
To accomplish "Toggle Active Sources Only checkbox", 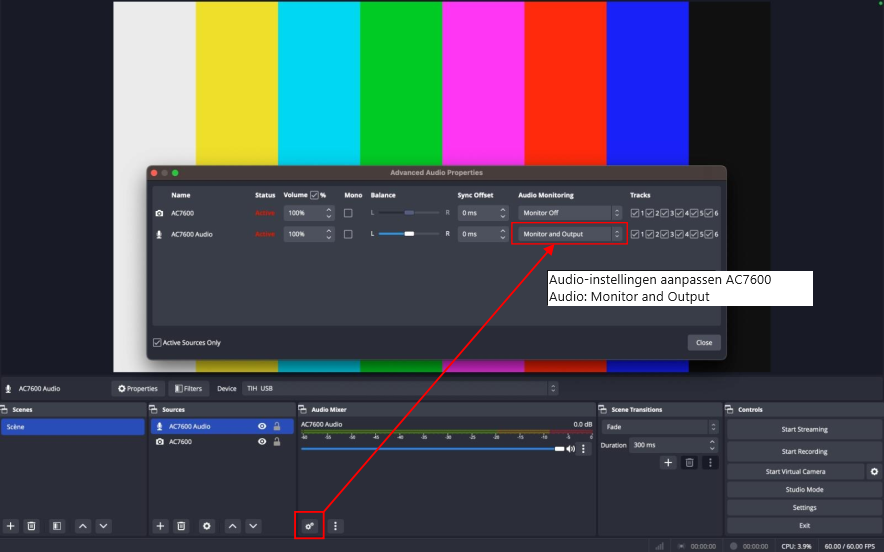I will point(157,342).
